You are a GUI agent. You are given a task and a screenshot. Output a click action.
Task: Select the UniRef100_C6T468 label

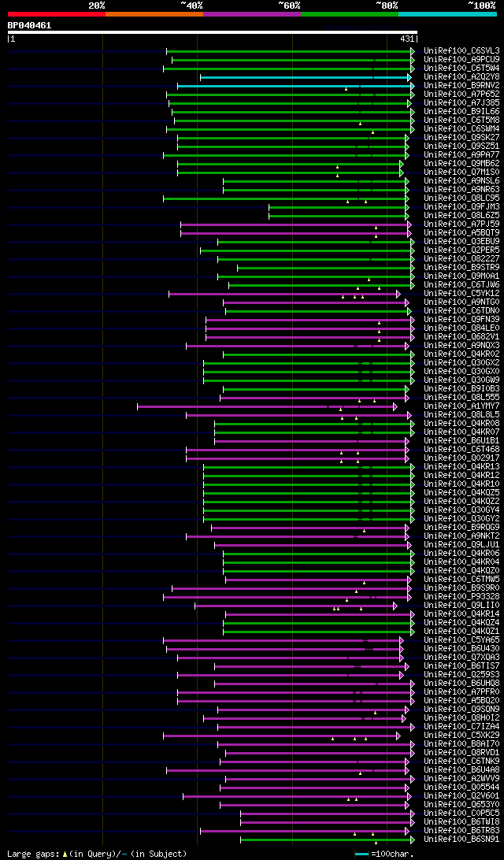[461, 450]
